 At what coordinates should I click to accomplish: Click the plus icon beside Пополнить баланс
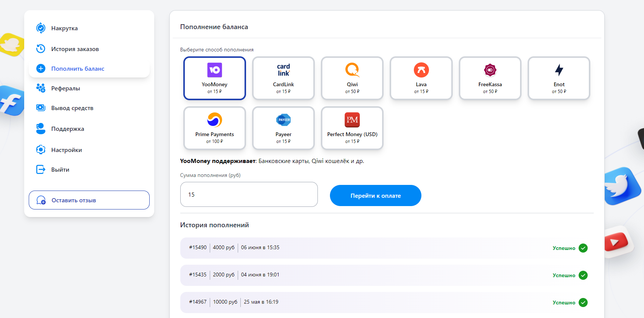click(x=41, y=68)
